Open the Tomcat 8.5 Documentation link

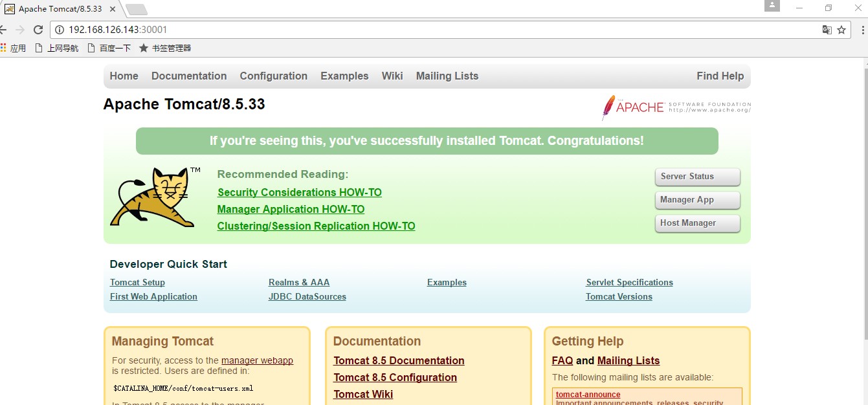pyautogui.click(x=399, y=360)
